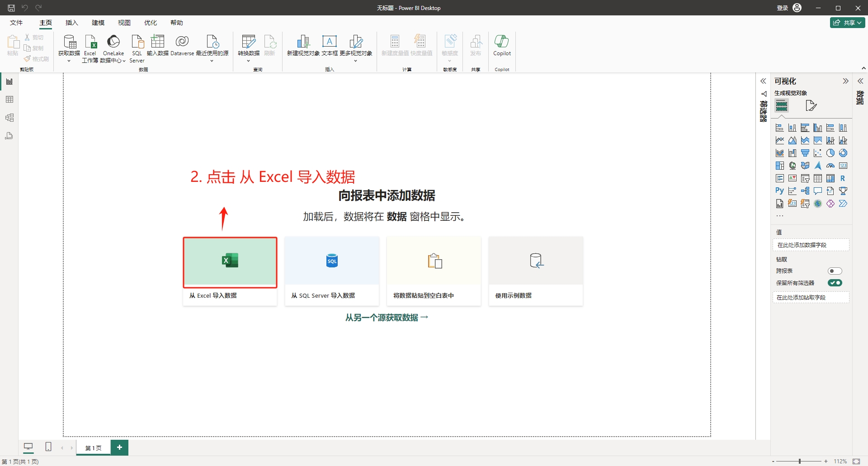Open the 共享 (Share) dropdown button
868x466 pixels.
pyautogui.click(x=848, y=23)
